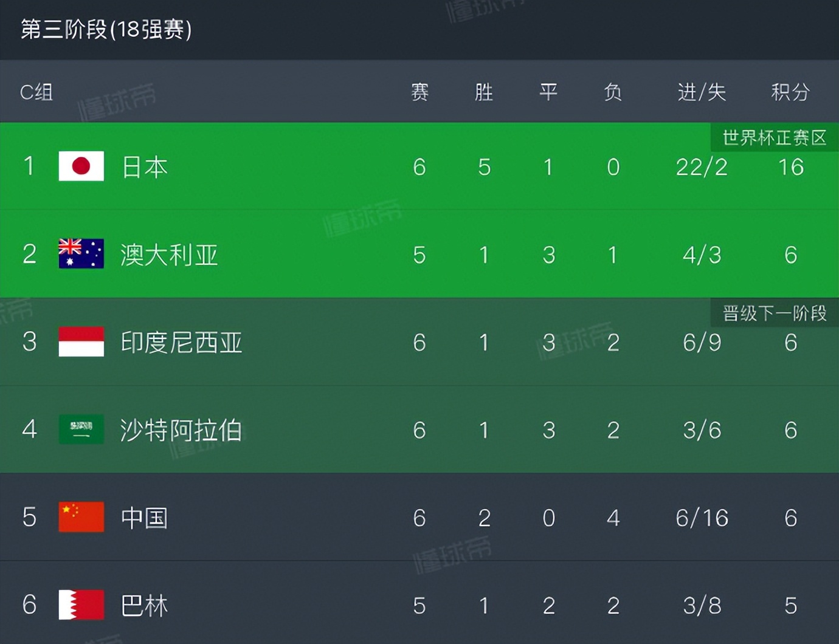Click the 世界杯正赛区 label
The height and width of the screenshot is (644, 839).
click(x=775, y=138)
